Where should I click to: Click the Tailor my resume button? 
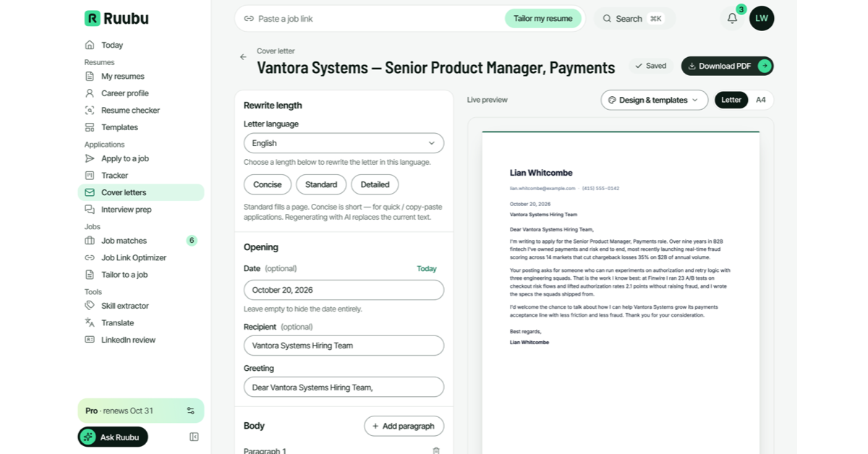coord(543,19)
